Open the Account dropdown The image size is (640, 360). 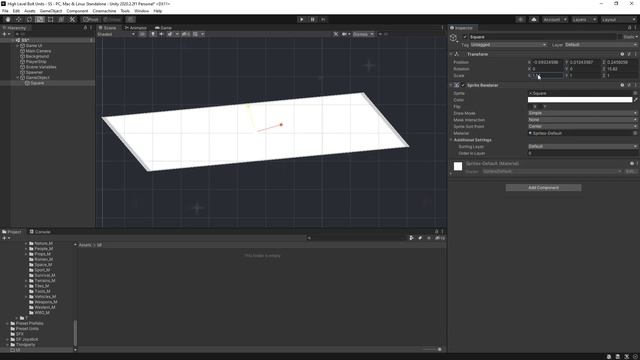(x=555, y=19)
